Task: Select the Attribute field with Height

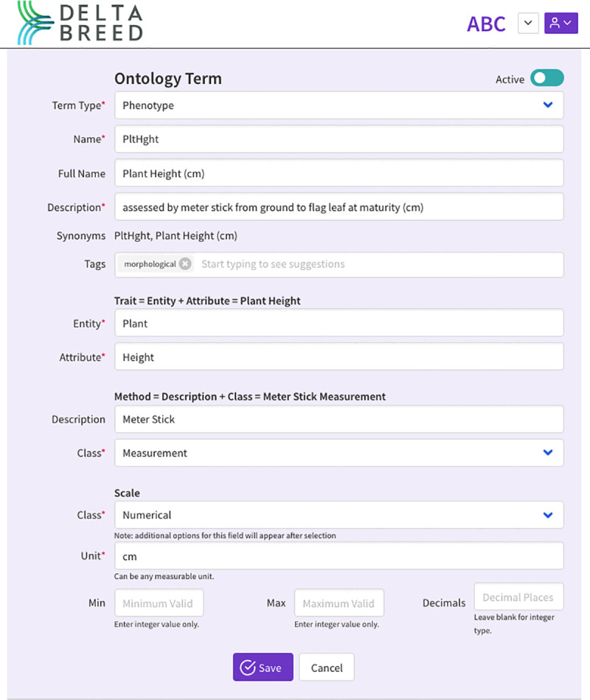Action: click(x=339, y=357)
